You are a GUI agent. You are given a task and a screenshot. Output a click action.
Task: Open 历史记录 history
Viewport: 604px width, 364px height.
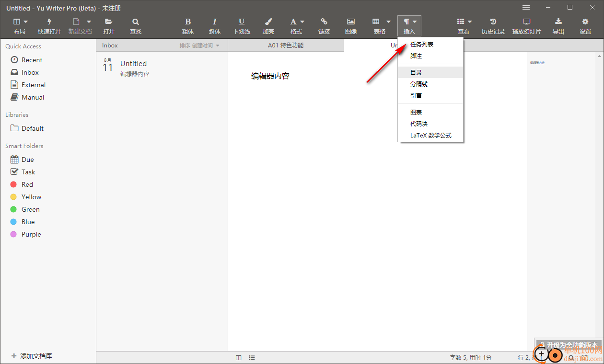493,26
